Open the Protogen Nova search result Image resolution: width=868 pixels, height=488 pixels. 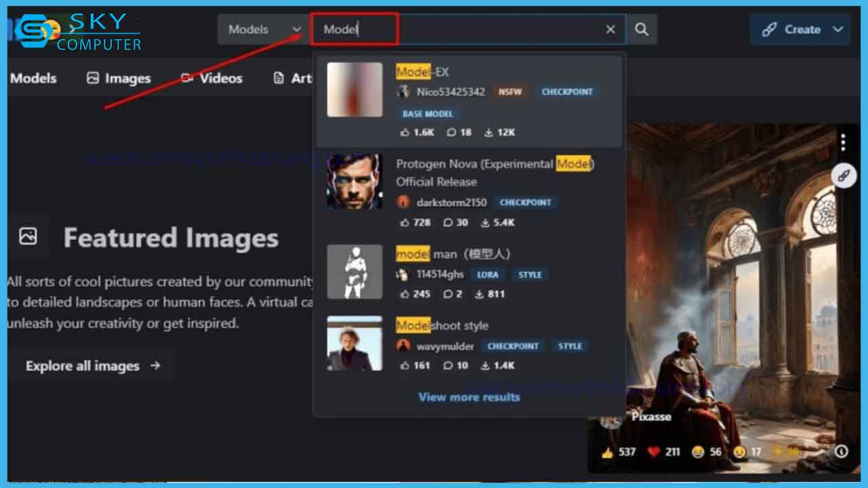coord(469,193)
